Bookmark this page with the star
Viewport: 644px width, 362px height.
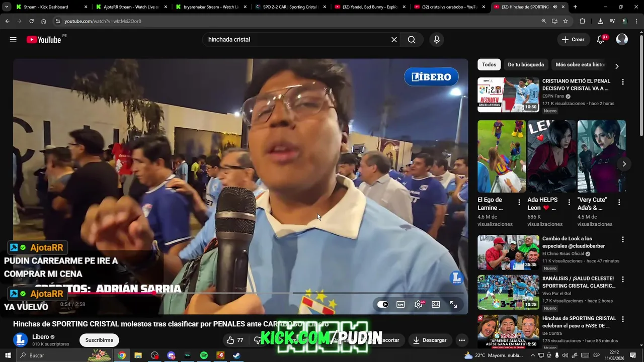click(566, 21)
